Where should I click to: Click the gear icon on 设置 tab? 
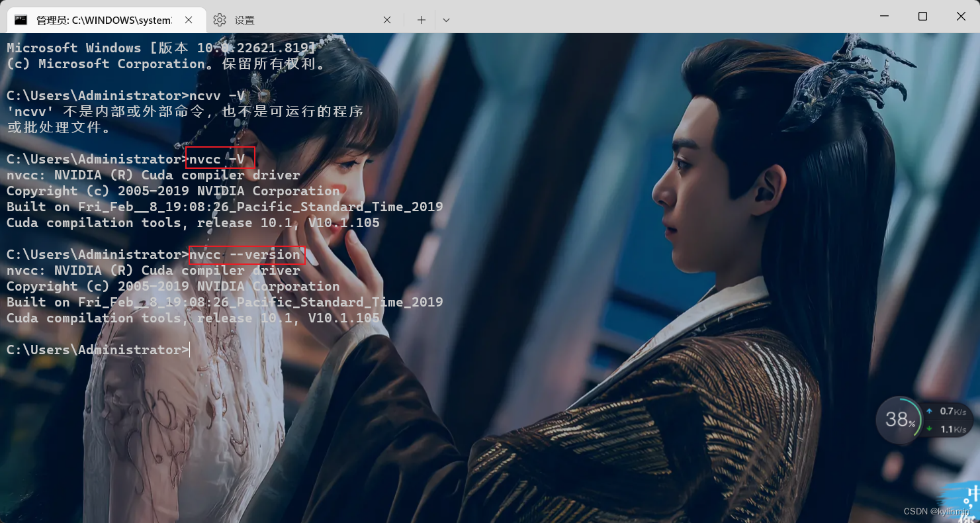[x=220, y=20]
